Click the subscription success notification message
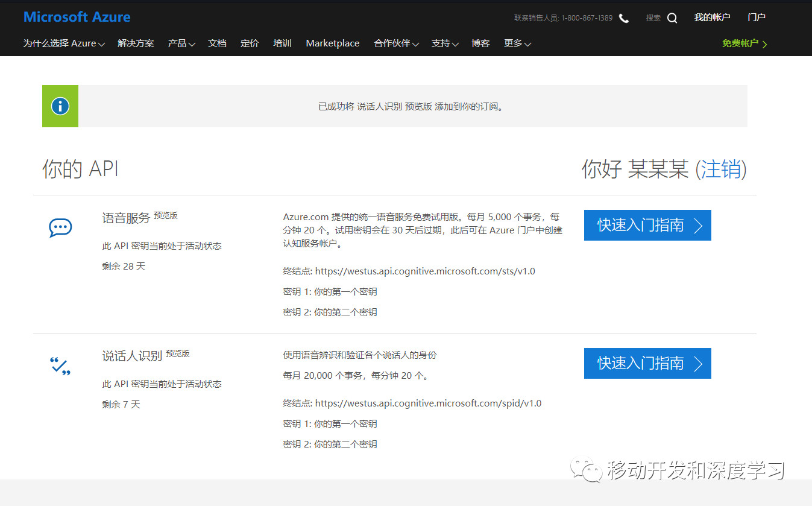The width and height of the screenshot is (812, 506). pos(411,106)
